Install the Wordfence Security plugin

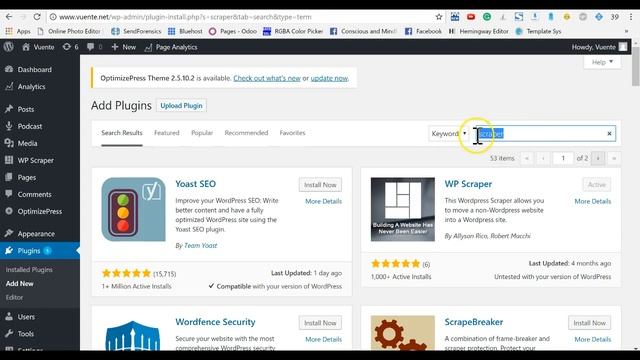pyautogui.click(x=320, y=323)
